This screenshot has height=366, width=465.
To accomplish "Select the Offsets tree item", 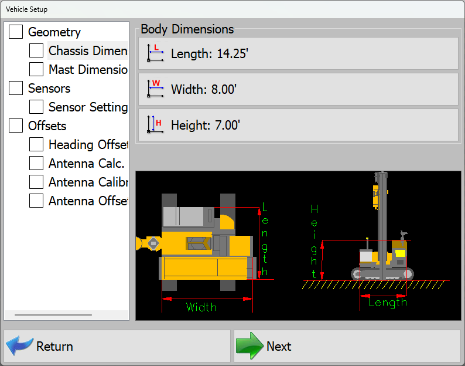I will [47, 126].
